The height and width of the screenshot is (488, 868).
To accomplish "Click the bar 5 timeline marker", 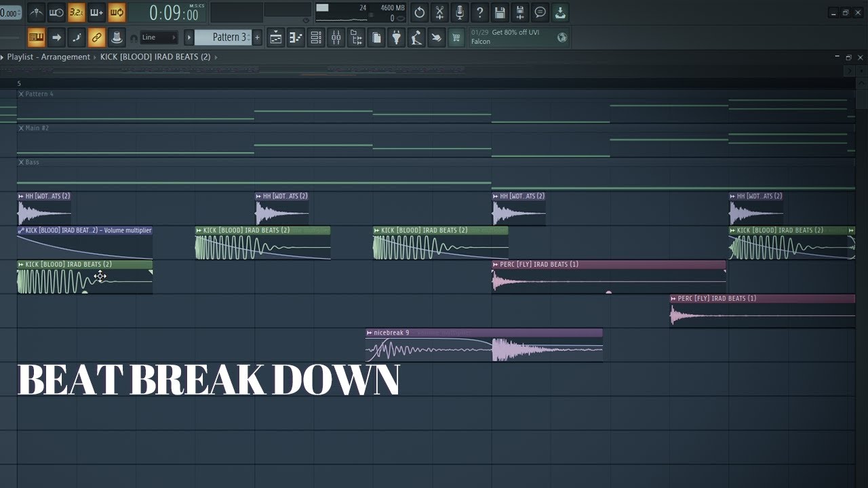I will (x=19, y=83).
